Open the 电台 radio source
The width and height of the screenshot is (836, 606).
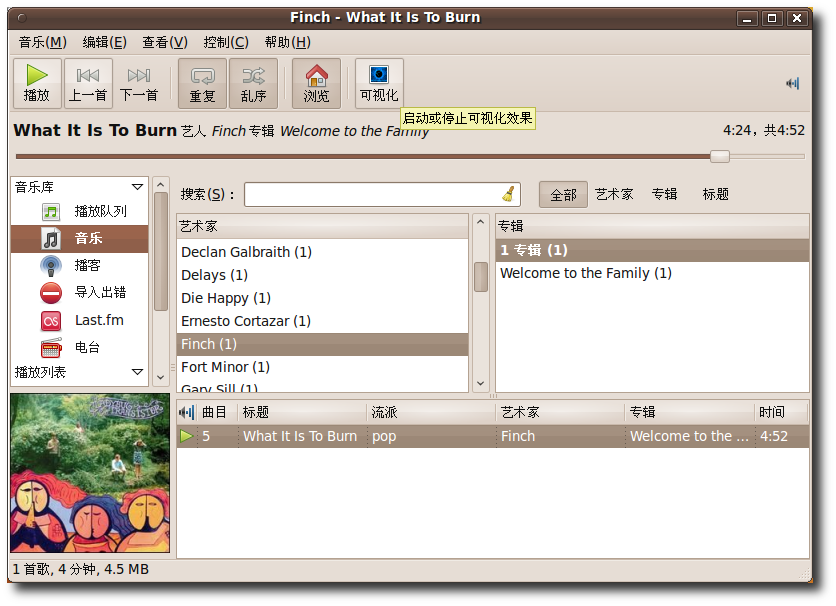click(x=79, y=348)
